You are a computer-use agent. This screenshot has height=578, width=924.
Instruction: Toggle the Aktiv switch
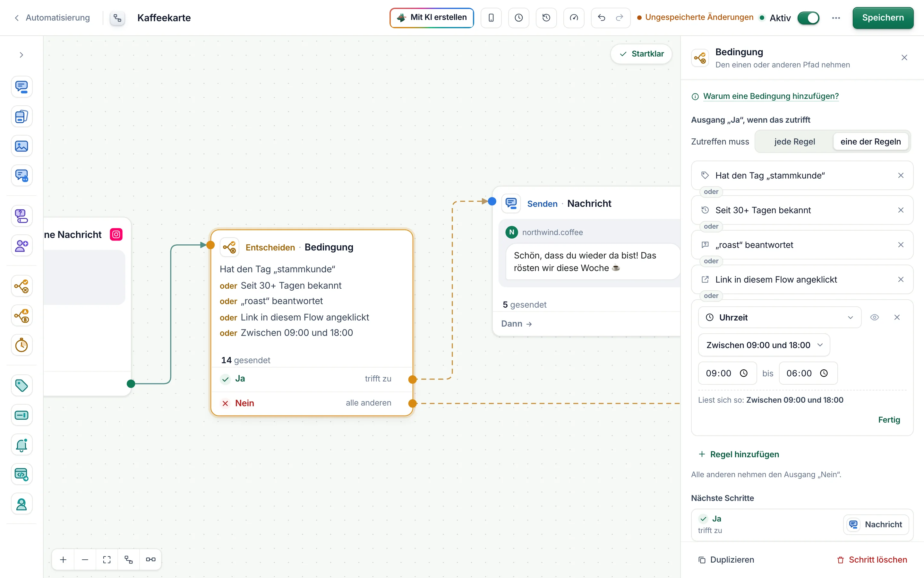tap(808, 18)
